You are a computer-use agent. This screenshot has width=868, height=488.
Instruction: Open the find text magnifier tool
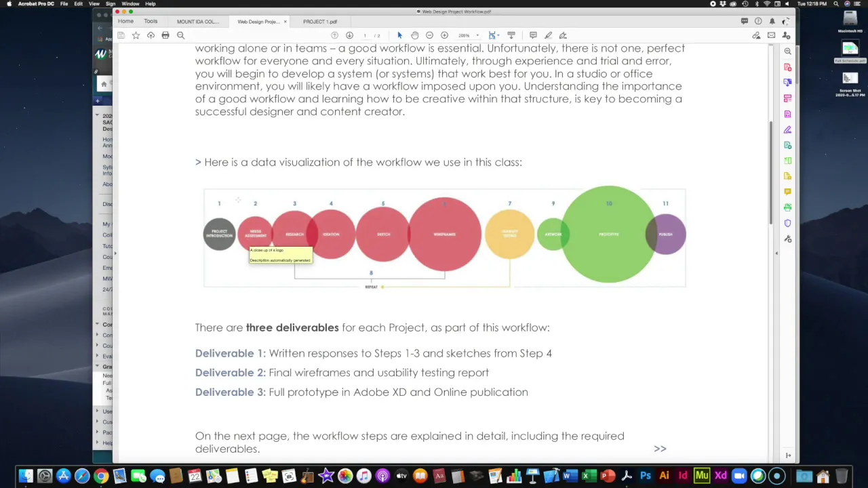pyautogui.click(x=180, y=35)
